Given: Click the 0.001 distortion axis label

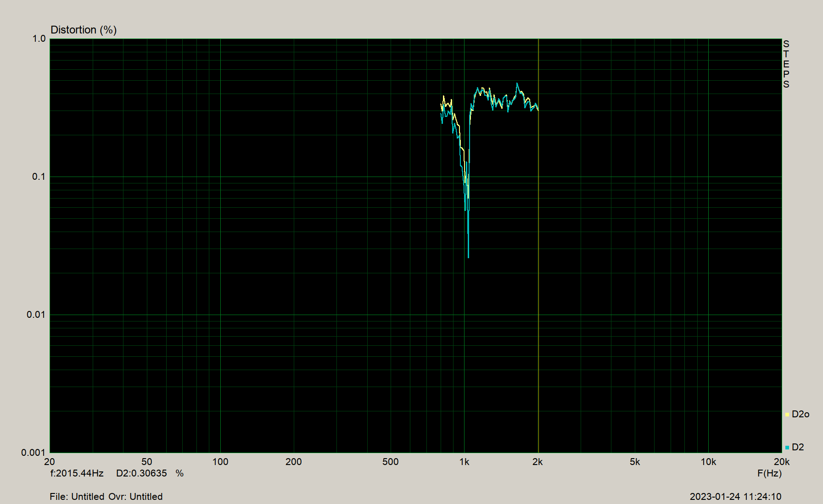Looking at the screenshot, I should click(34, 453).
